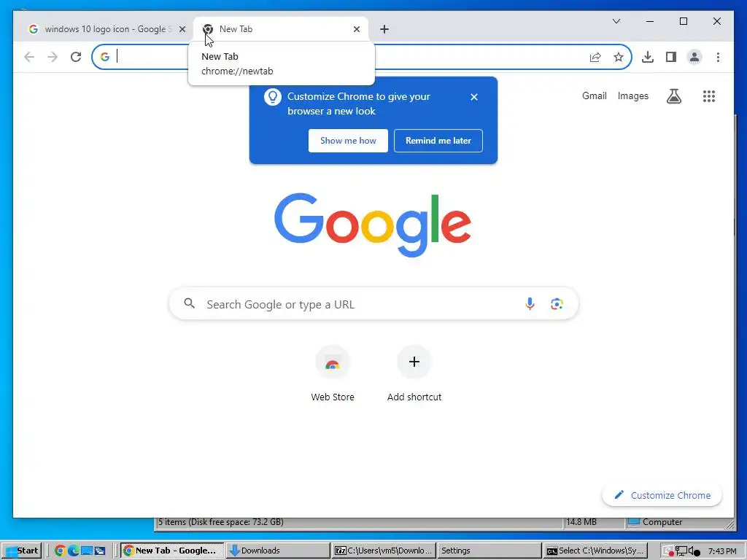Launch Chrome from quick launch bar
This screenshot has width=747, height=560.
60,551
